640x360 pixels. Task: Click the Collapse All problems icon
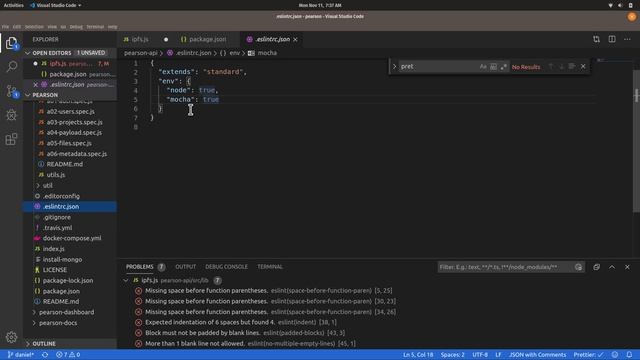click(596, 267)
